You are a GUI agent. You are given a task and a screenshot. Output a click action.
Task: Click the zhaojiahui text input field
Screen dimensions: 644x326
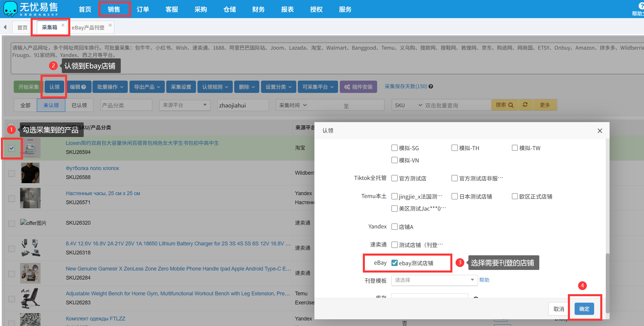click(243, 105)
